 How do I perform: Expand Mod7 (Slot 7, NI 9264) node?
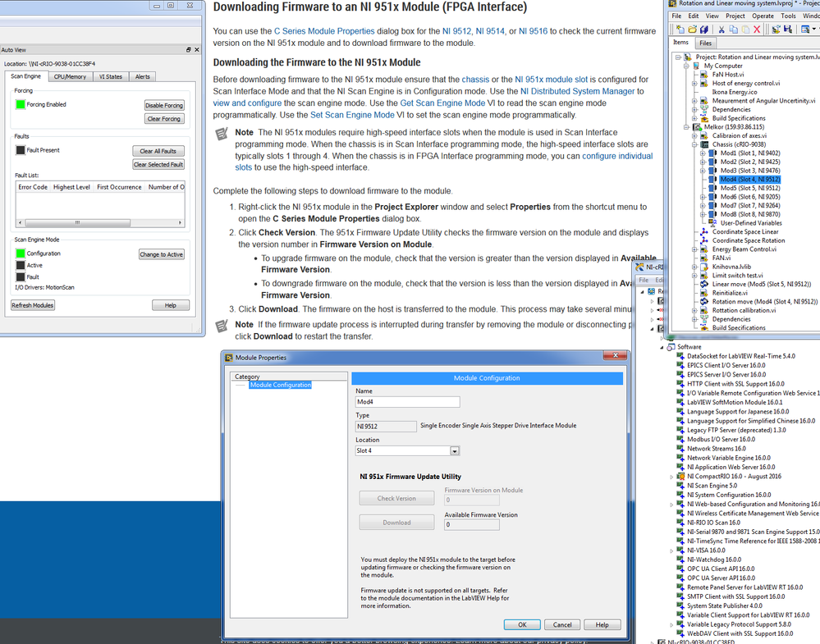coord(703,205)
